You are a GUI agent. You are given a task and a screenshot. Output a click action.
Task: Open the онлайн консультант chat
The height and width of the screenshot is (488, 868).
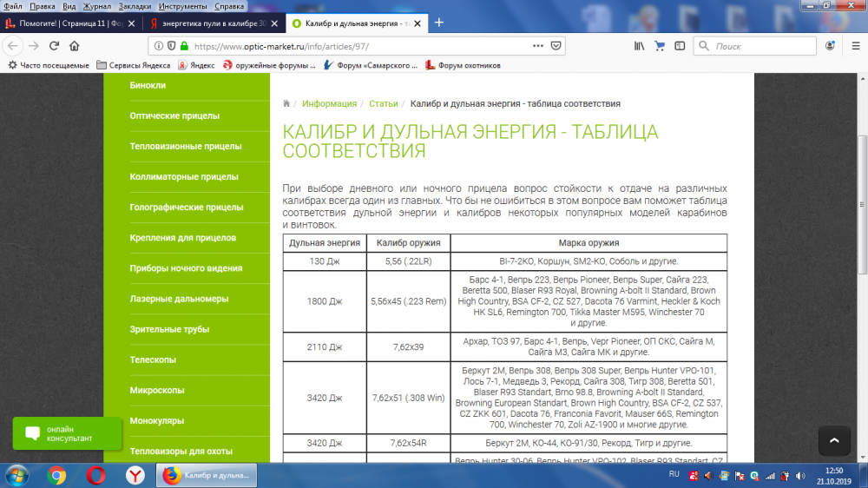click(x=68, y=433)
